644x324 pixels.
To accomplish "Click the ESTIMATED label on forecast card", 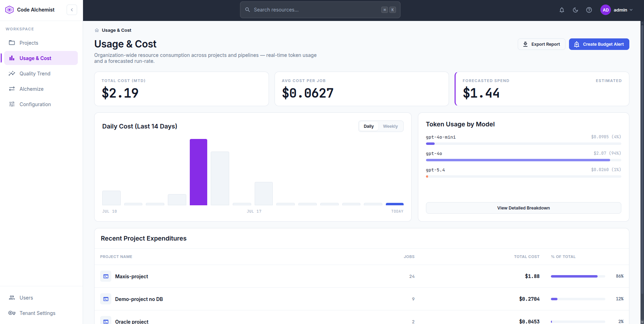I will 608,81.
